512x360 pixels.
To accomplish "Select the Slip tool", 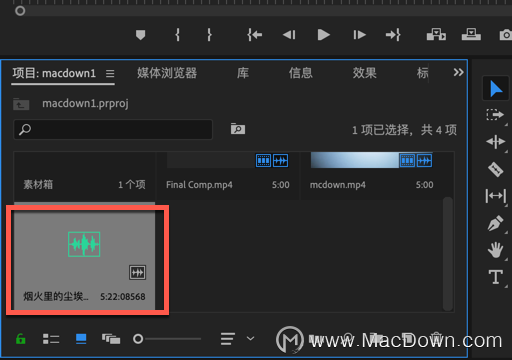I will [x=495, y=196].
